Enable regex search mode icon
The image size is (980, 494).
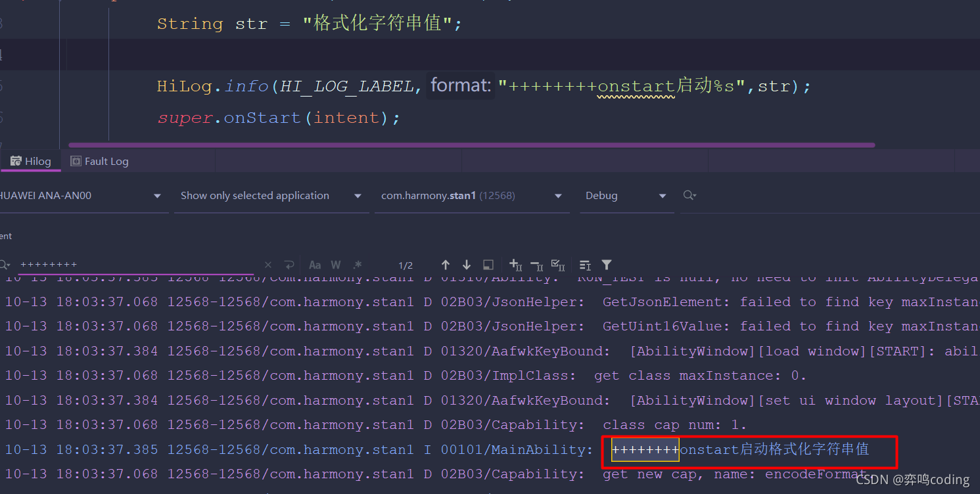(x=357, y=265)
